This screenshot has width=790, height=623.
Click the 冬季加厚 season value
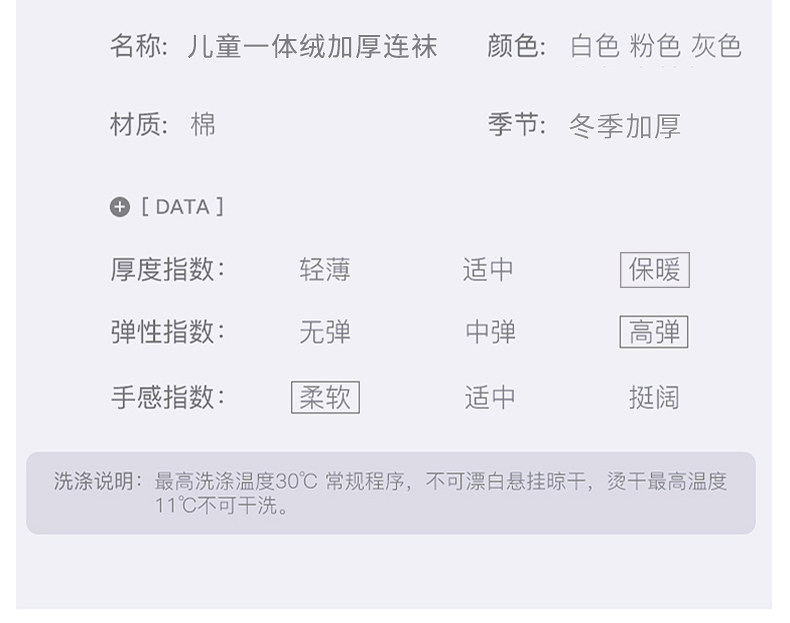(625, 126)
